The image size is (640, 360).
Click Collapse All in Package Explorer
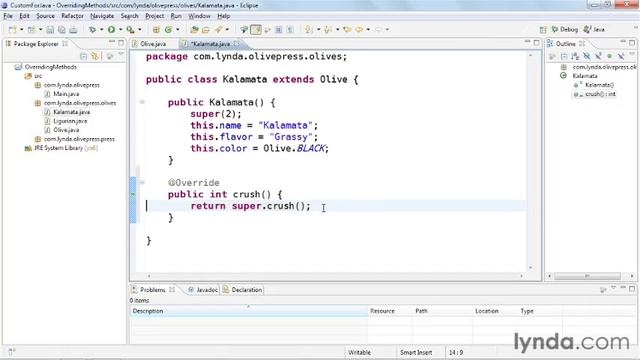(83, 56)
